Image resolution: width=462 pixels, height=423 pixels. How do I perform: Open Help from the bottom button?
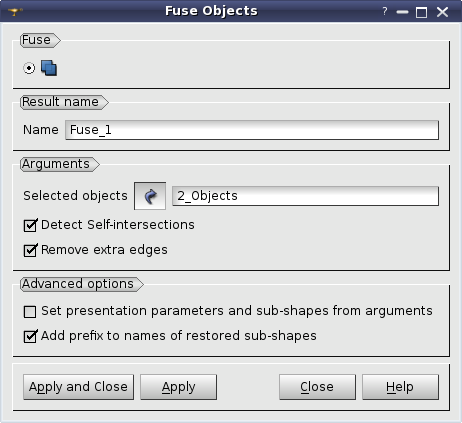[400, 387]
